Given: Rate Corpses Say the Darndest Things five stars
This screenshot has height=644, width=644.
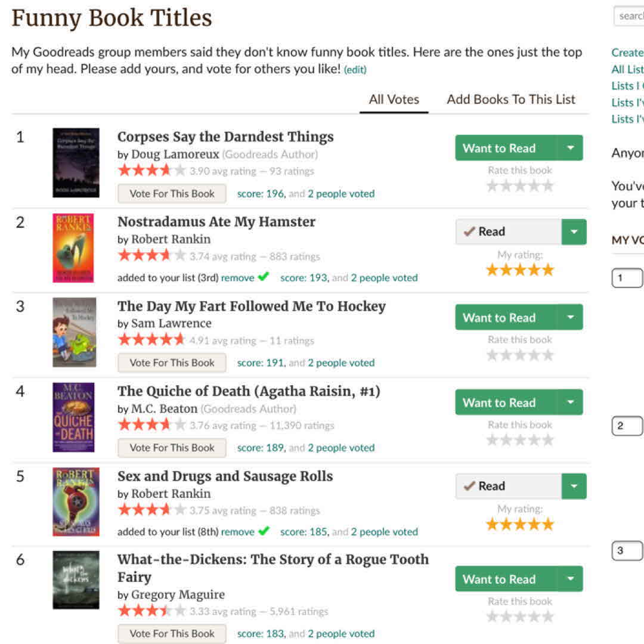Looking at the screenshot, I should click(x=549, y=185).
